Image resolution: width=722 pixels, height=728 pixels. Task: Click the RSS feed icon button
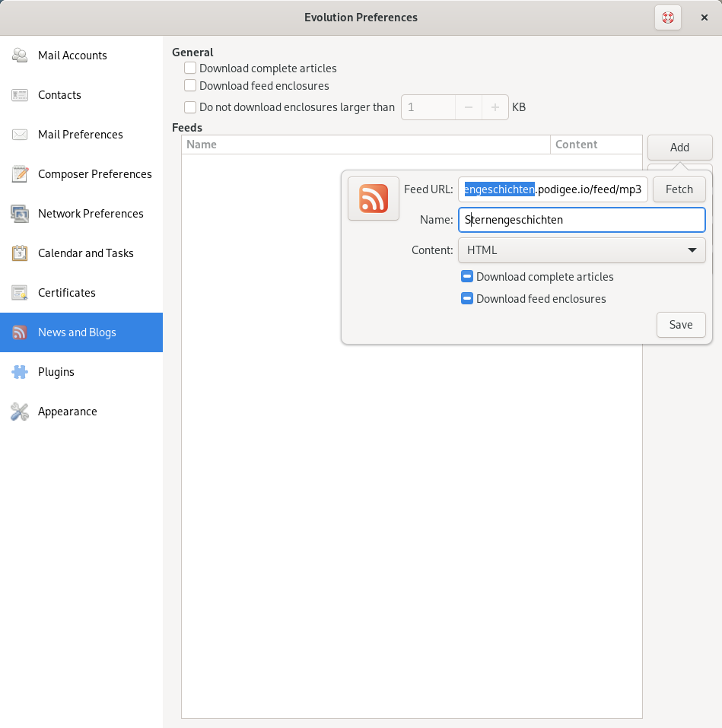click(x=373, y=199)
